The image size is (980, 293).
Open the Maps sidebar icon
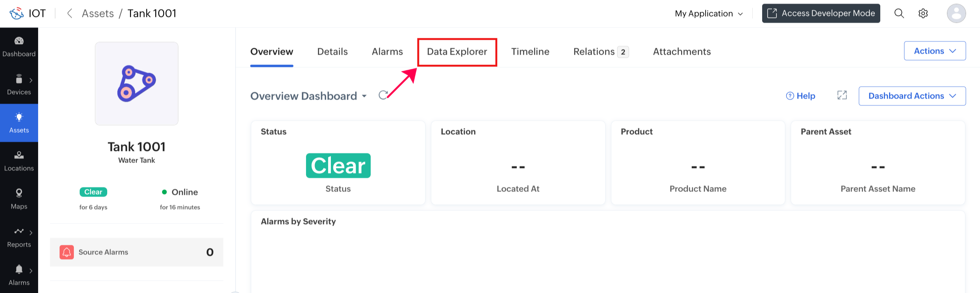coord(19,193)
